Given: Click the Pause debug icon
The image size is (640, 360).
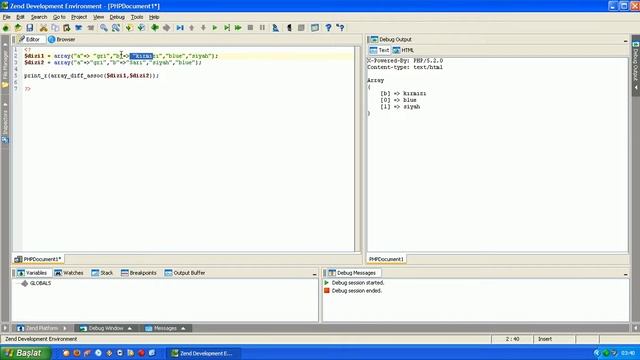Looking at the screenshot, I should [x=262, y=28].
